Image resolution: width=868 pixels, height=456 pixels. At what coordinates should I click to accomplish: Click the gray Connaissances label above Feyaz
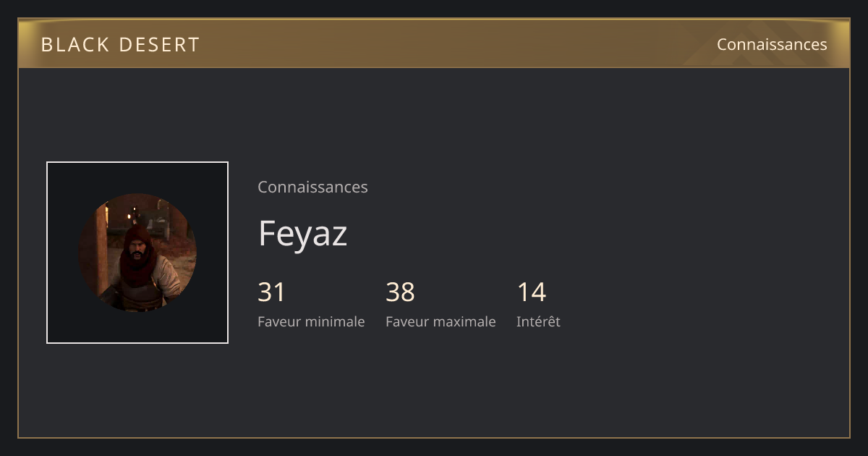(x=312, y=187)
